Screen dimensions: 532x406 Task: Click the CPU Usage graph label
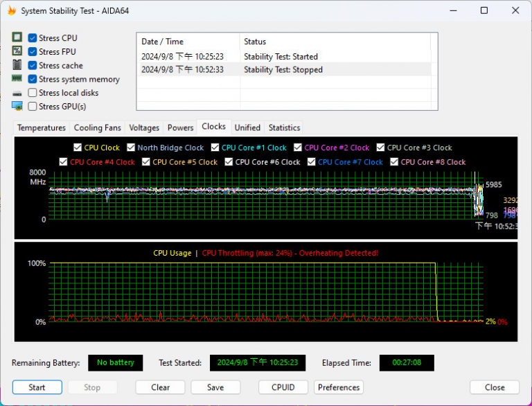(172, 253)
